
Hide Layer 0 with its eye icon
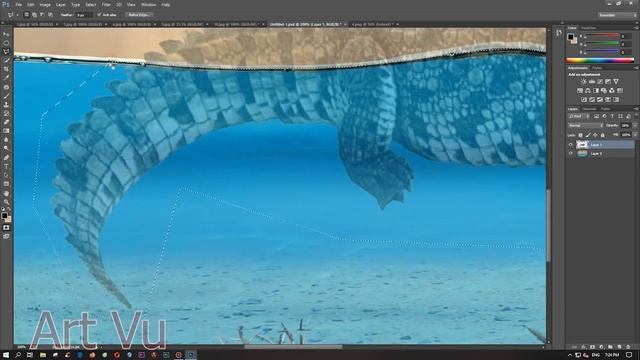(x=571, y=153)
